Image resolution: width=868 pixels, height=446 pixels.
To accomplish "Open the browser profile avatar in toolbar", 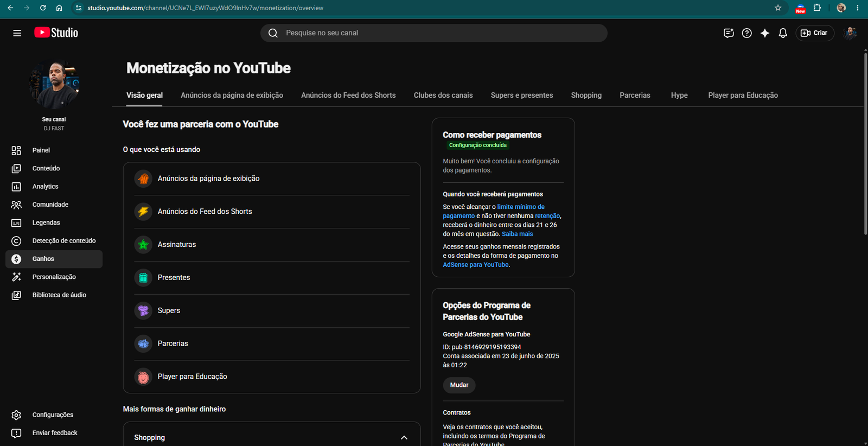I will point(841,8).
